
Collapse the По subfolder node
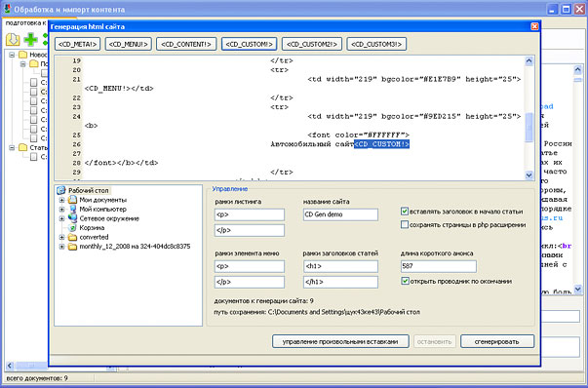[22, 64]
